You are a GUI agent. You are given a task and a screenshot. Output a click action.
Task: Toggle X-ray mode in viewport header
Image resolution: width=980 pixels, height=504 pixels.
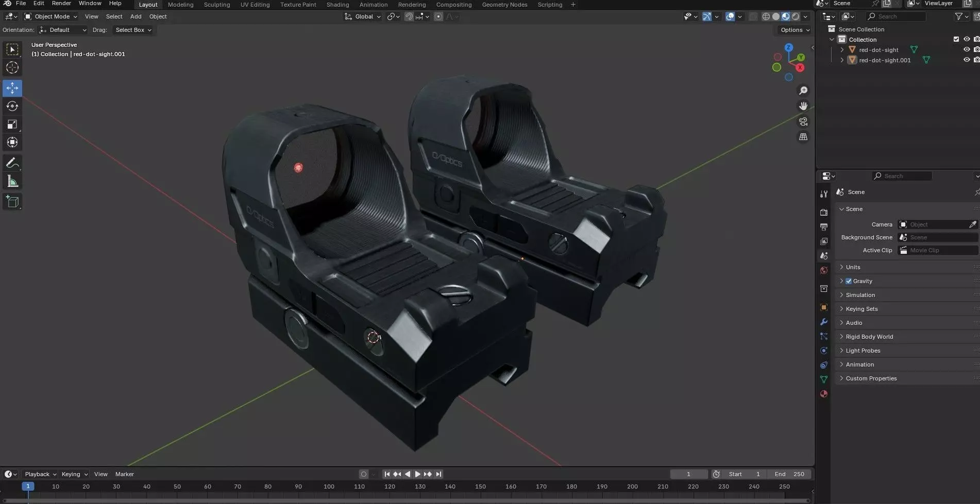click(x=753, y=16)
